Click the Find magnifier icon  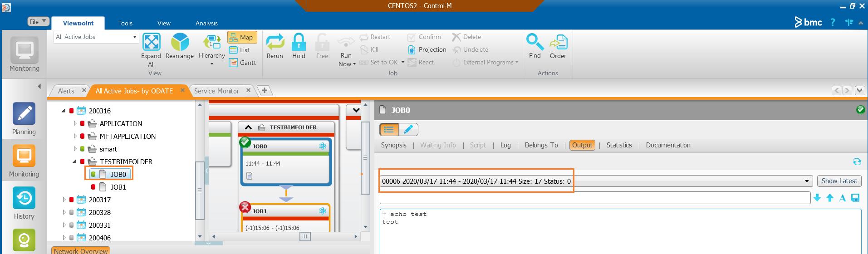coord(535,42)
